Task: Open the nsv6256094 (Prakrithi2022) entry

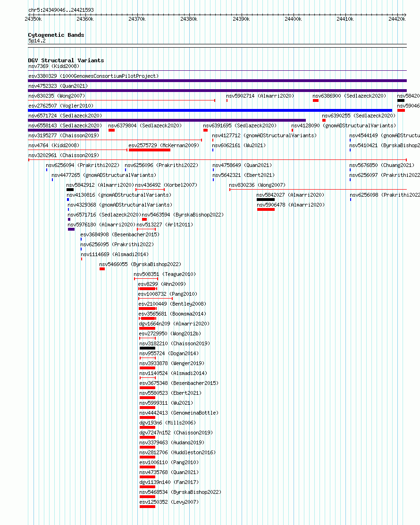Action: pos(83,166)
